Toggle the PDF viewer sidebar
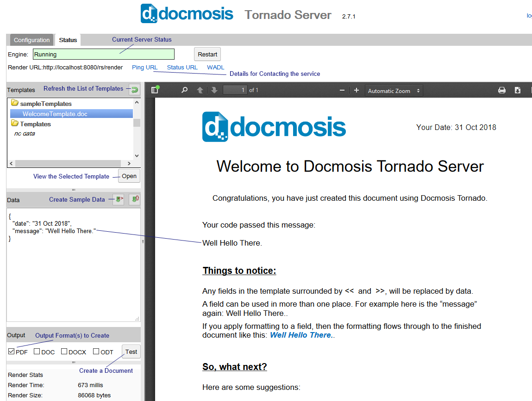 155,90
